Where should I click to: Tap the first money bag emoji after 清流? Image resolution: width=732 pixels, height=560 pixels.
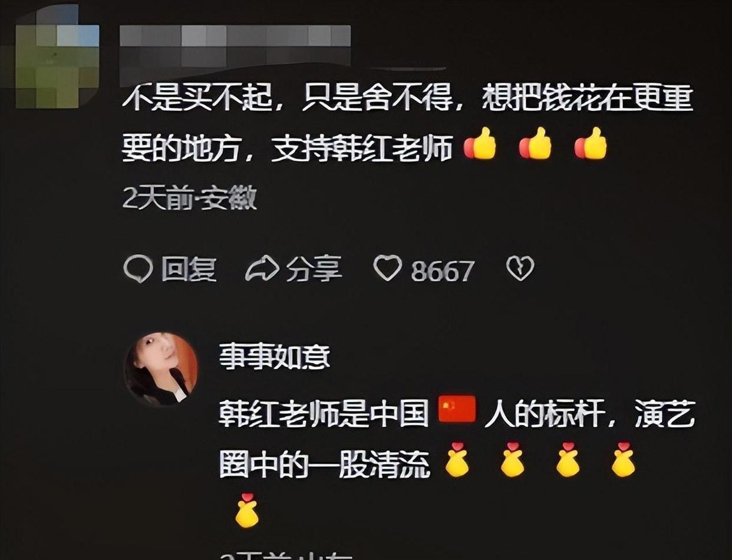pyautogui.click(x=457, y=460)
